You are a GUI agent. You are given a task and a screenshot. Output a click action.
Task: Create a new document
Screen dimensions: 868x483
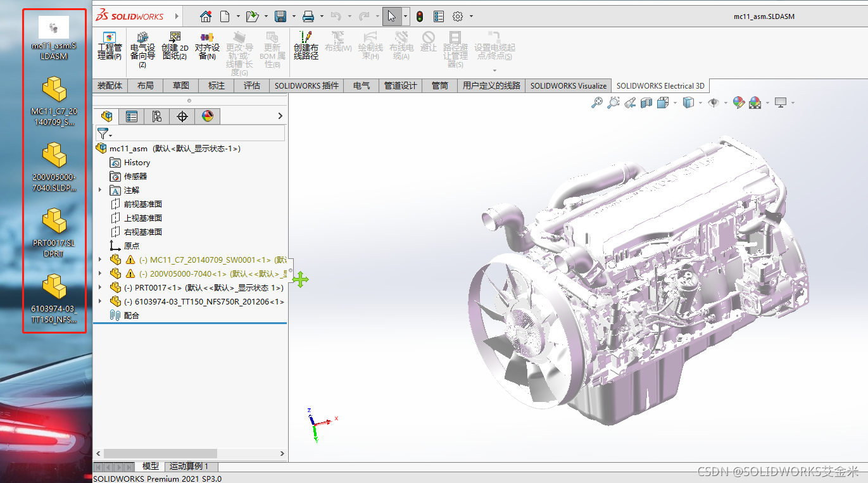coord(225,16)
